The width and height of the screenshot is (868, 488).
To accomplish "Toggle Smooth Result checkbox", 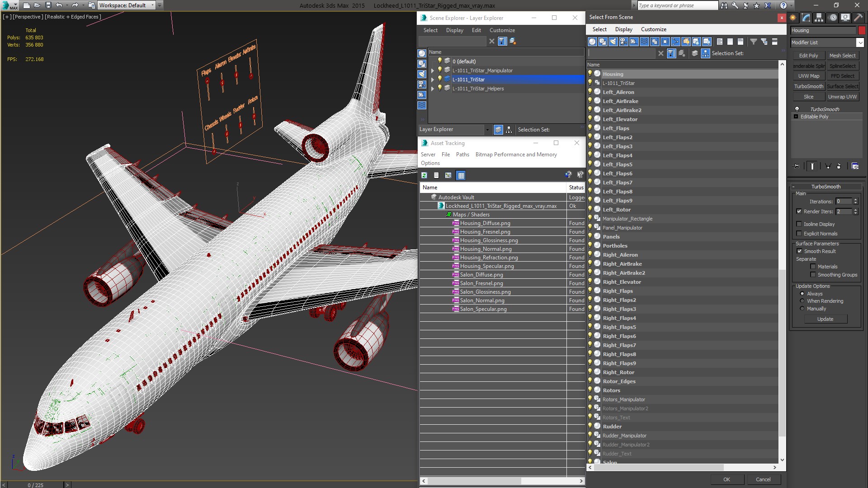I will (799, 251).
